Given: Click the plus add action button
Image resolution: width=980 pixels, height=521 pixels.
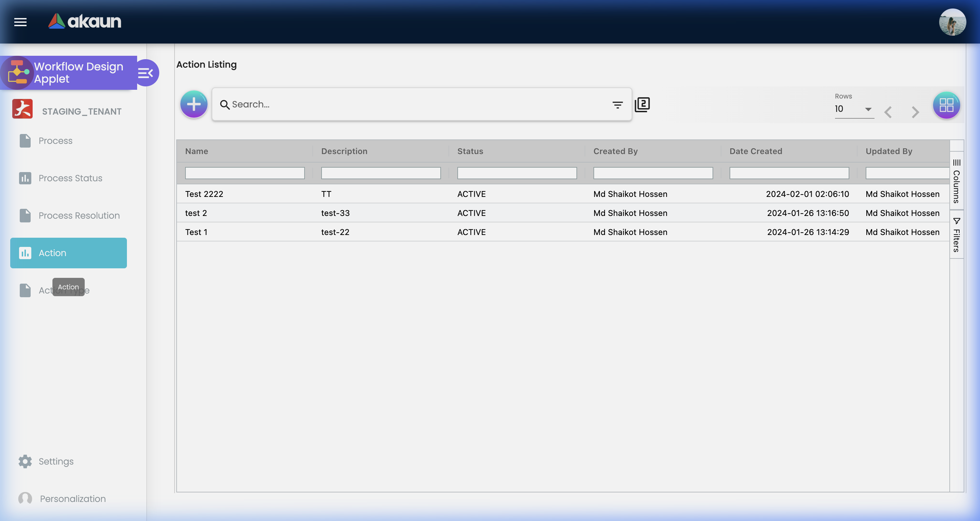Looking at the screenshot, I should (194, 104).
